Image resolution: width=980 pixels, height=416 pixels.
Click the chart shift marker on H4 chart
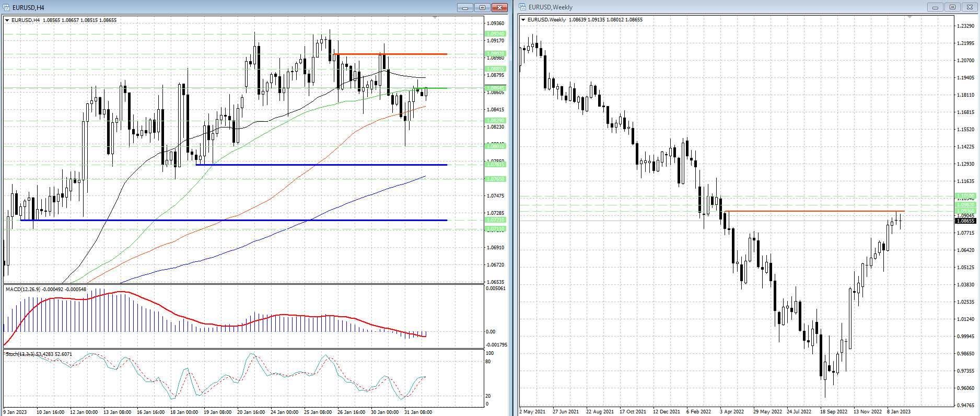pyautogui.click(x=436, y=18)
